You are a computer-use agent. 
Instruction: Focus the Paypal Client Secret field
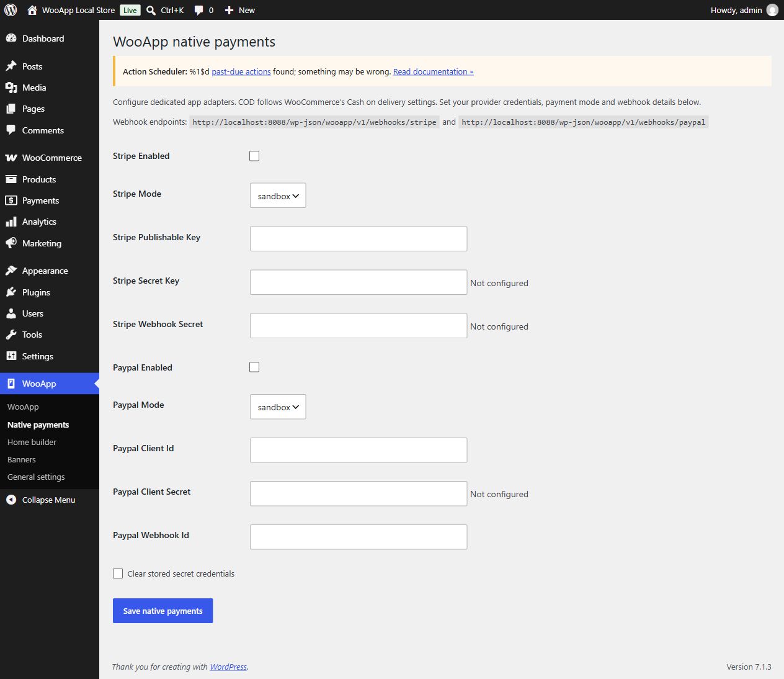click(359, 493)
